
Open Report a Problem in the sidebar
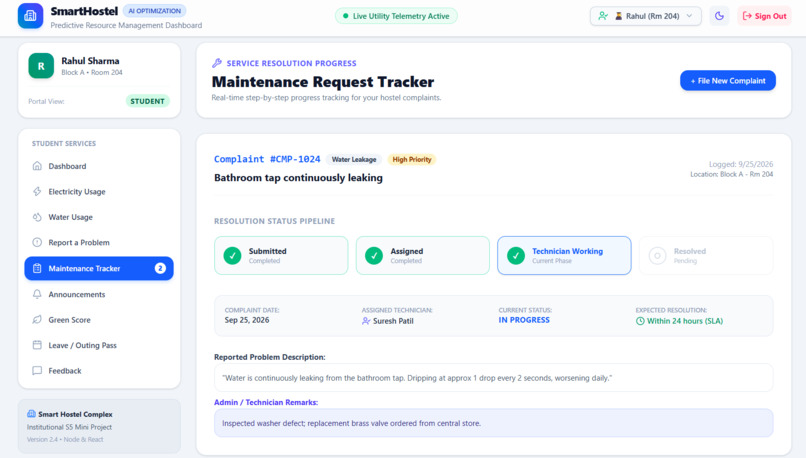coord(99,243)
